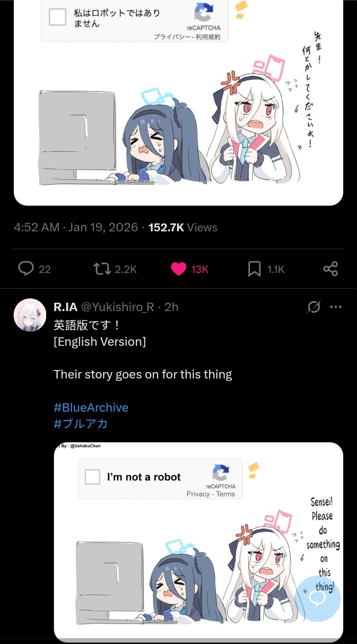The height and width of the screenshot is (644, 357).
Task: Open replies via the comment bubble icon
Action: pyautogui.click(x=26, y=268)
